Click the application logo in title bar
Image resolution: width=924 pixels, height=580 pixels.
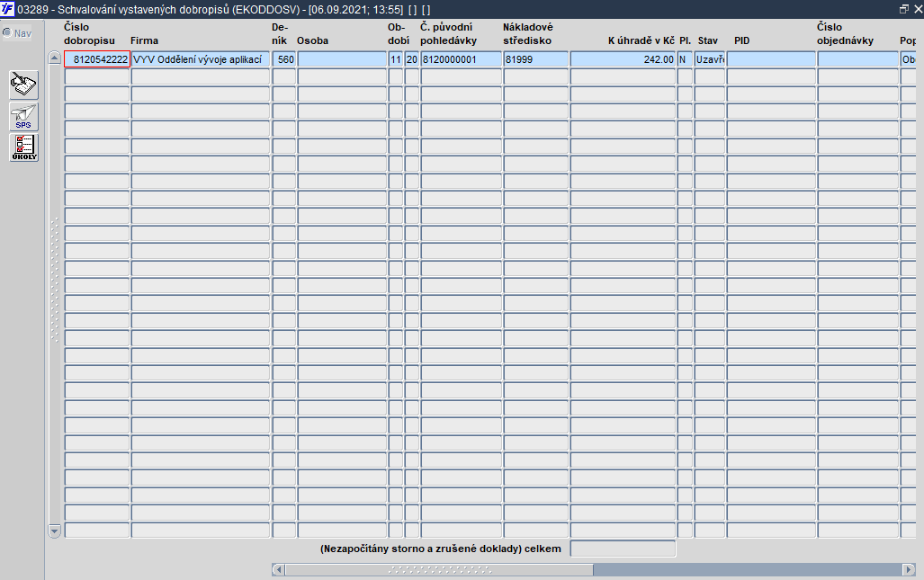[7, 9]
